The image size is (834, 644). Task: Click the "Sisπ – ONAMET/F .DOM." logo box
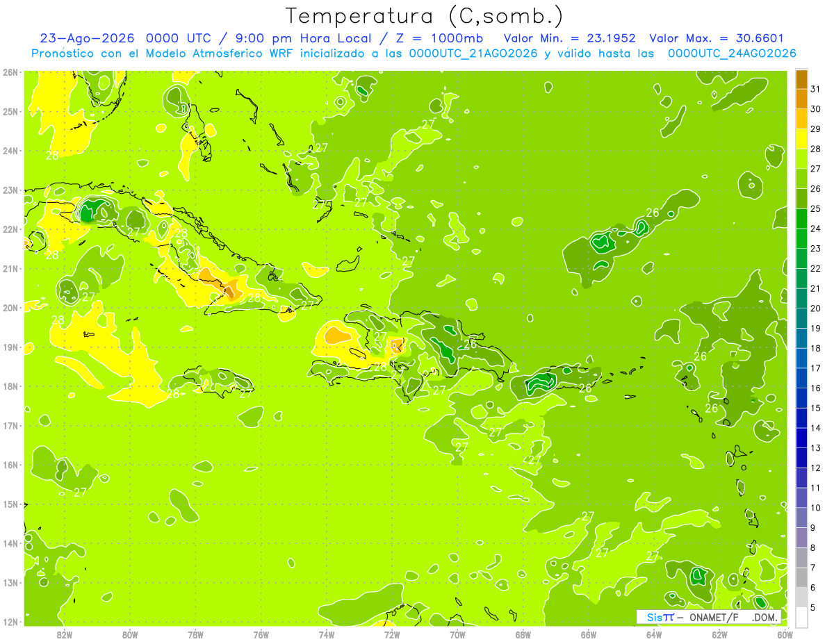point(709,617)
